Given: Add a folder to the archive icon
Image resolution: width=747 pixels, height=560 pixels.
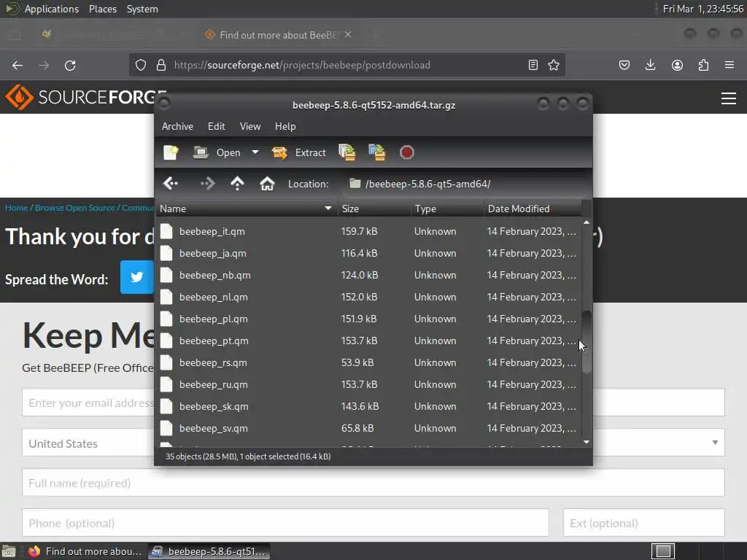Looking at the screenshot, I should (377, 152).
